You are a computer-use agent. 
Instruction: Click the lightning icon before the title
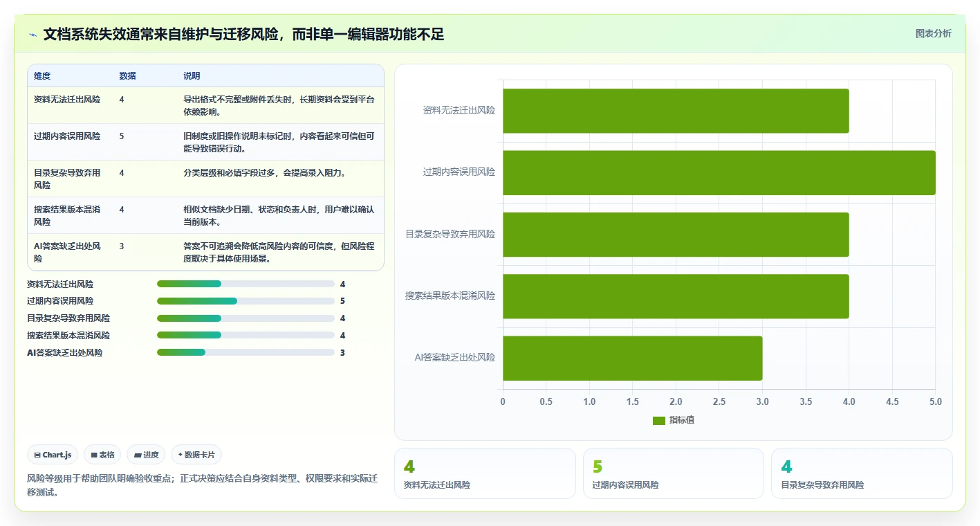coord(33,34)
